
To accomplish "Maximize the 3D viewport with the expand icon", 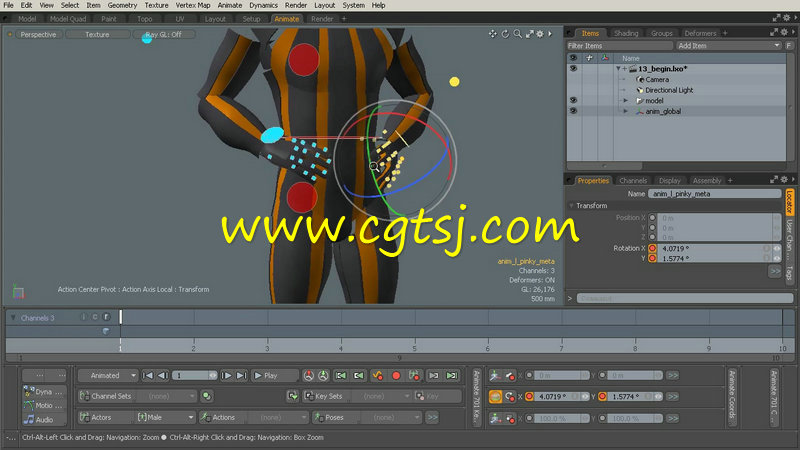I will click(x=530, y=34).
